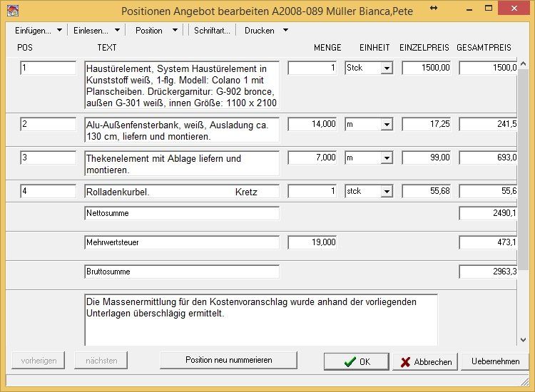Click the green checkmark OK button
Image resolution: width=535 pixels, height=392 pixels.
pos(356,361)
